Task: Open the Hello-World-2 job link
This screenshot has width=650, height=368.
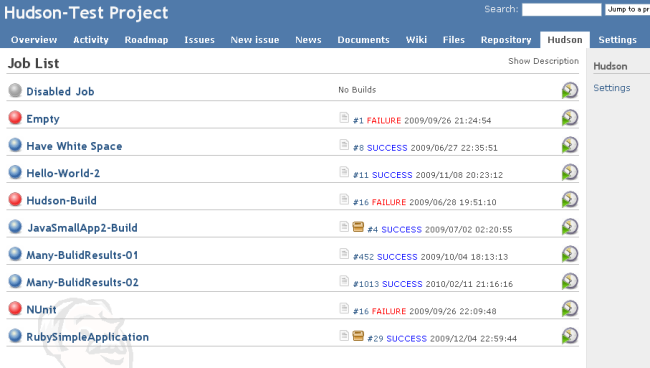Action: coord(63,173)
